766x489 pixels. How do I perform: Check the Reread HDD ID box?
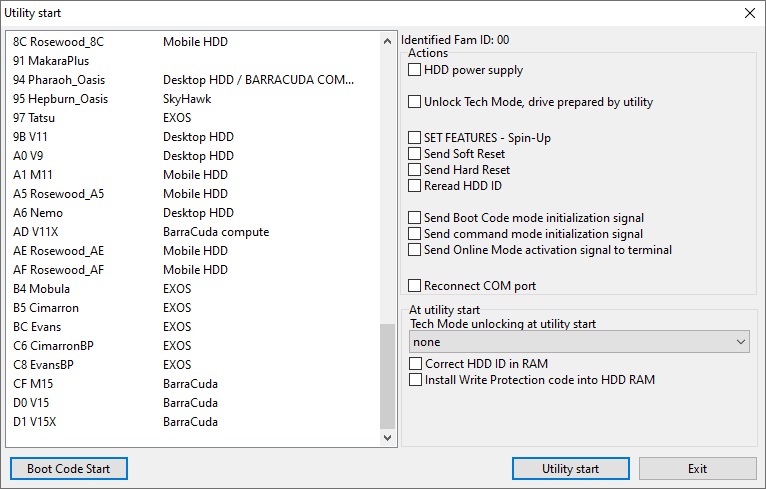[415, 186]
